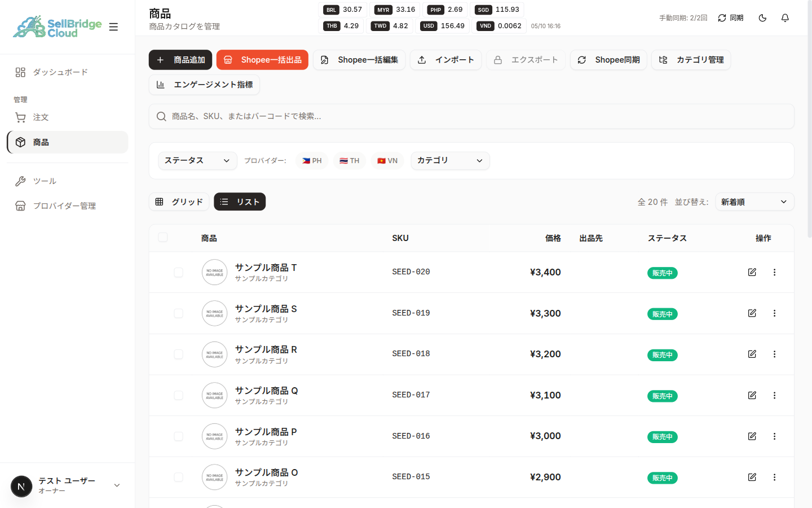Open the サンプル商品 R product name
Screen dimensions: 812x508
(x=266, y=350)
